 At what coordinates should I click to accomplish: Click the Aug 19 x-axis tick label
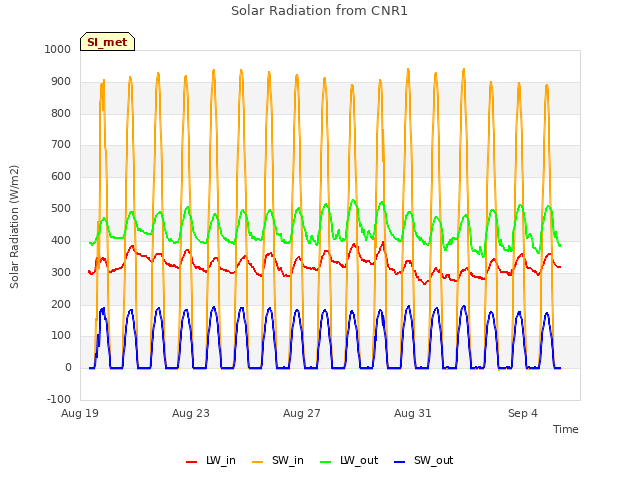[80, 413]
